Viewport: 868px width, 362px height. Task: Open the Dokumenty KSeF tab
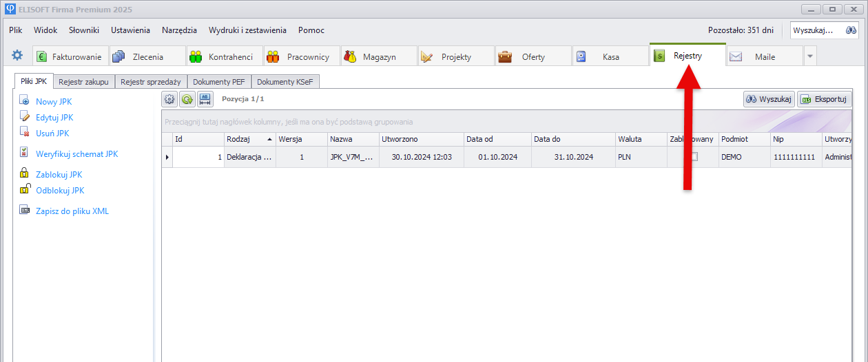pos(285,82)
